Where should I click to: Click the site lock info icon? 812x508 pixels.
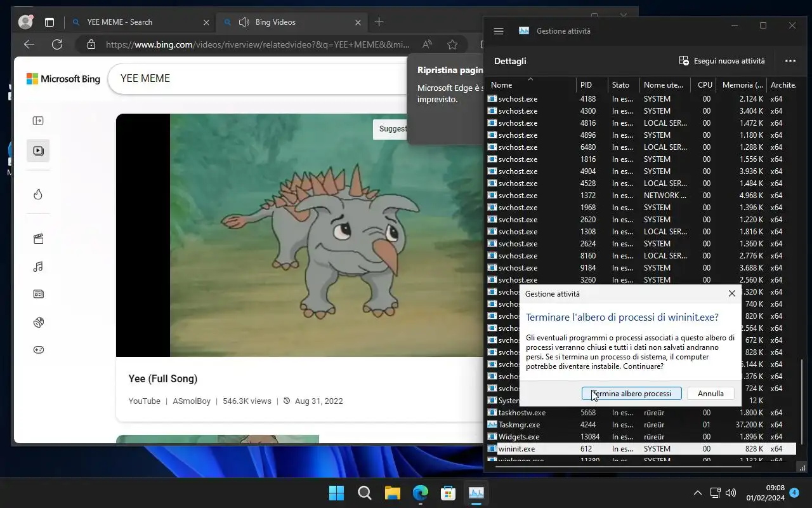[91, 44]
